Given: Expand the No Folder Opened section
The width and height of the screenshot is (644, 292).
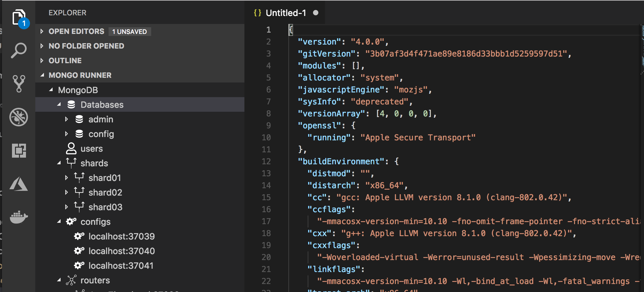Looking at the screenshot, I should pyautogui.click(x=42, y=46).
